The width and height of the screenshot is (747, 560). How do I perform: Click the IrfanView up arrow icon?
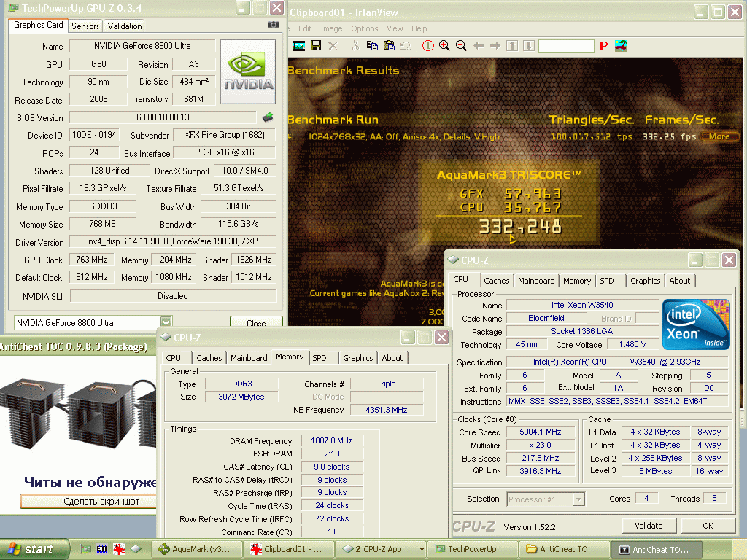point(512,46)
